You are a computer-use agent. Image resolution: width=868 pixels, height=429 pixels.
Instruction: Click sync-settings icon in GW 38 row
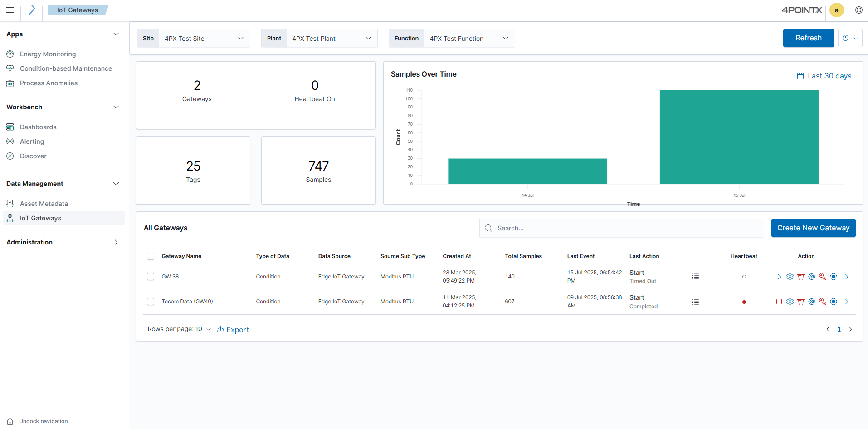coord(812,277)
